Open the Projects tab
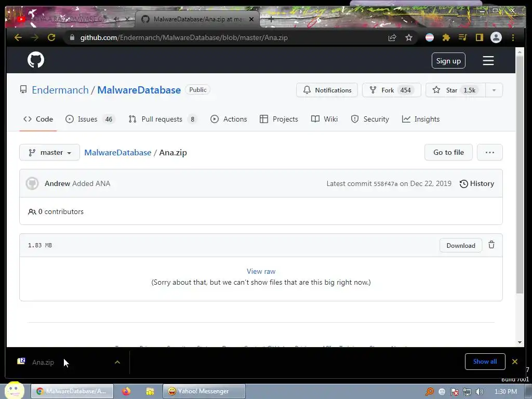Screen dimensions: 532x399 click(x=279, y=119)
